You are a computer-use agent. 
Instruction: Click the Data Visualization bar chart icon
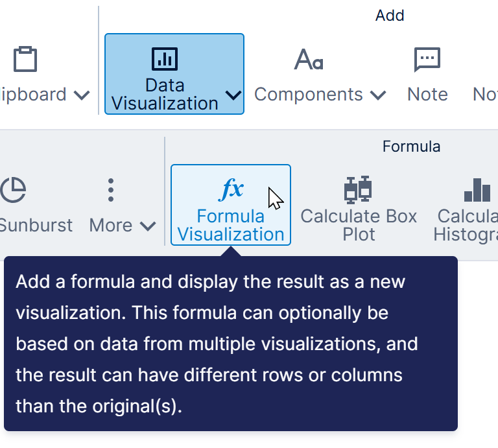click(165, 58)
